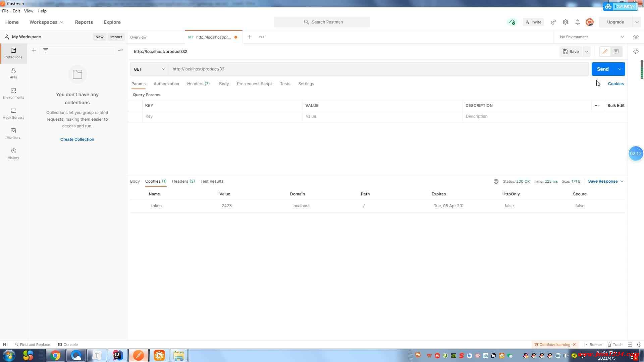Open the File menu
644x362 pixels.
pos(5,11)
